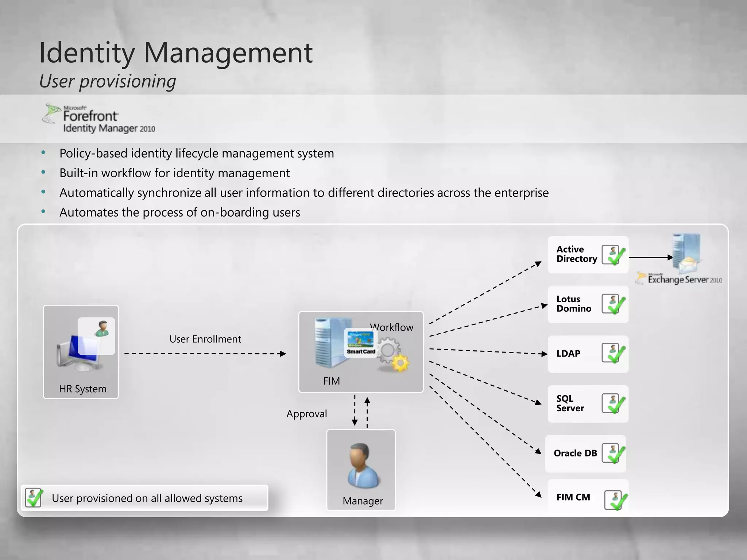Select the Built-in workflow bullet
This screenshot has width=747, height=560.
click(175, 173)
